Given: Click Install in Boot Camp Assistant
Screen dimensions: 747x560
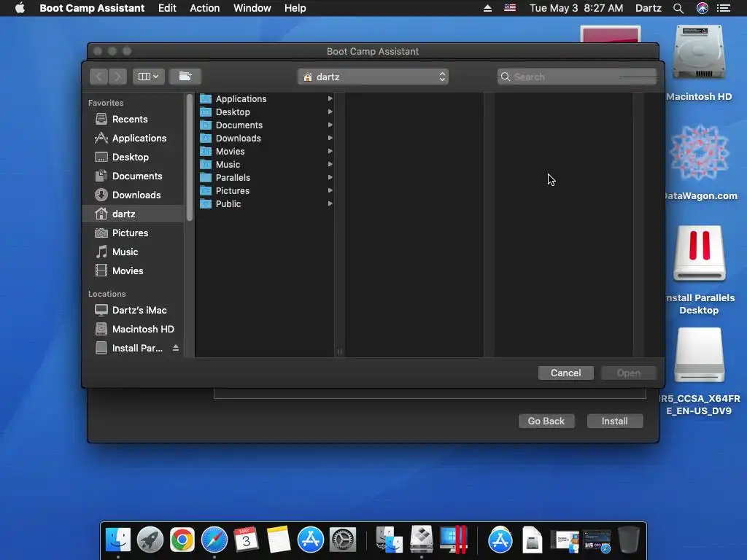Looking at the screenshot, I should 614,421.
